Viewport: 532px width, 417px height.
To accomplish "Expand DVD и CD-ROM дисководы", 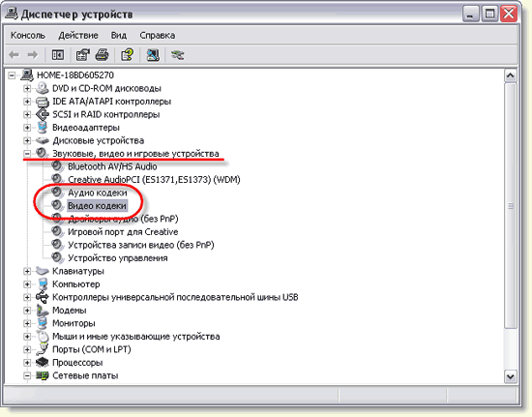I will [x=27, y=89].
